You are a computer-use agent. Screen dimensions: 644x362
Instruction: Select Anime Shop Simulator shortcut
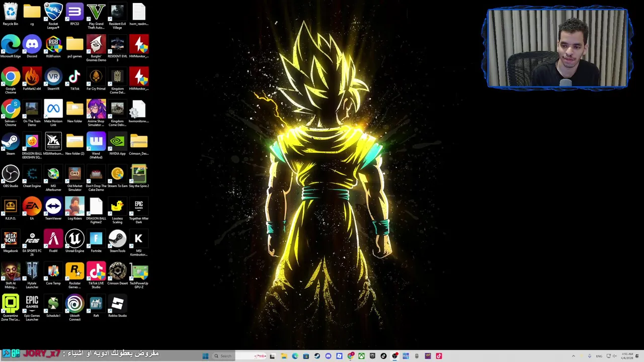[96, 114]
